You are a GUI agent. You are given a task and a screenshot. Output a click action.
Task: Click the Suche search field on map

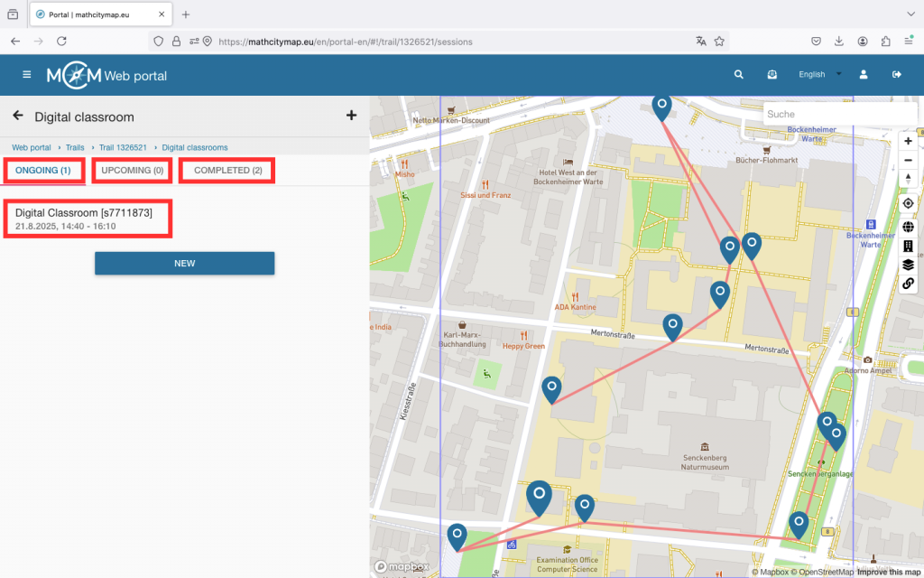coord(826,115)
